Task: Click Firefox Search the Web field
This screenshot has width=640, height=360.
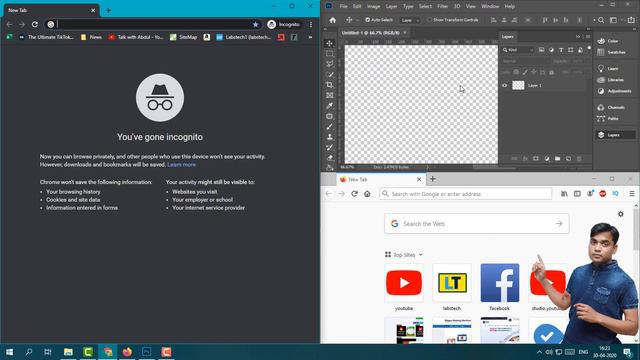Action: (x=476, y=224)
